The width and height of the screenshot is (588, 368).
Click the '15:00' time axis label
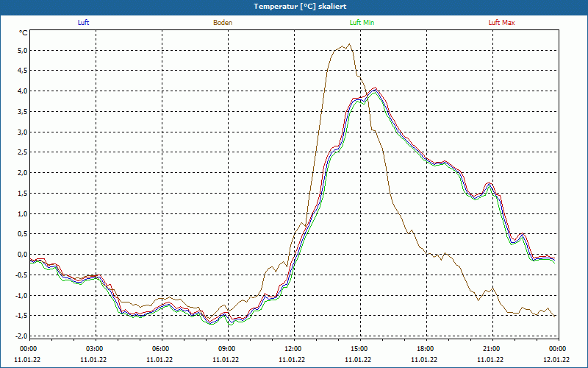coord(360,349)
